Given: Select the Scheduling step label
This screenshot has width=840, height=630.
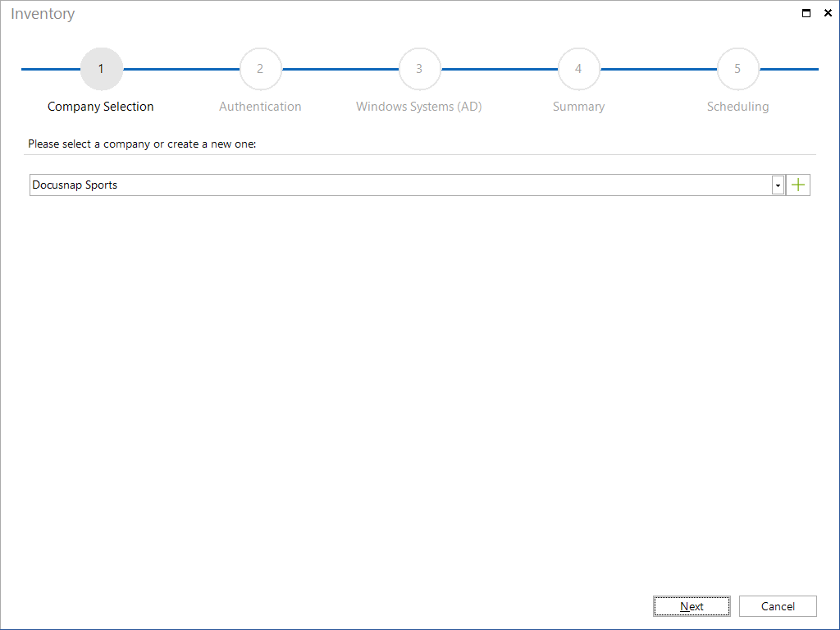Looking at the screenshot, I should click(x=737, y=107).
